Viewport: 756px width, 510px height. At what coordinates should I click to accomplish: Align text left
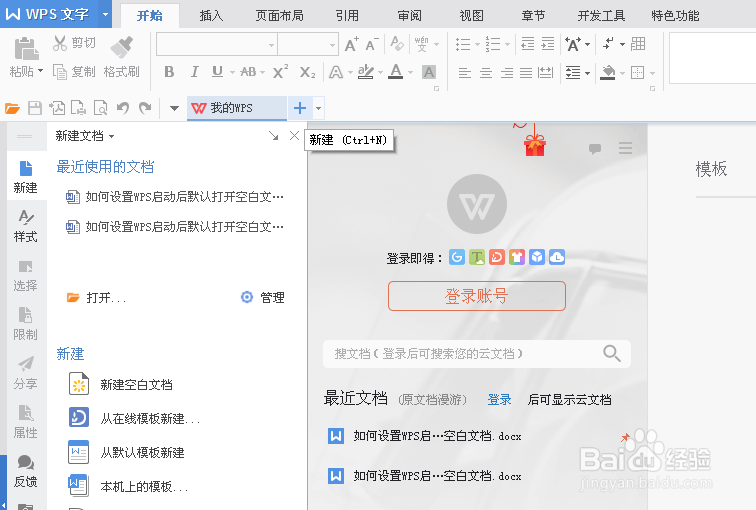pyautogui.click(x=465, y=73)
